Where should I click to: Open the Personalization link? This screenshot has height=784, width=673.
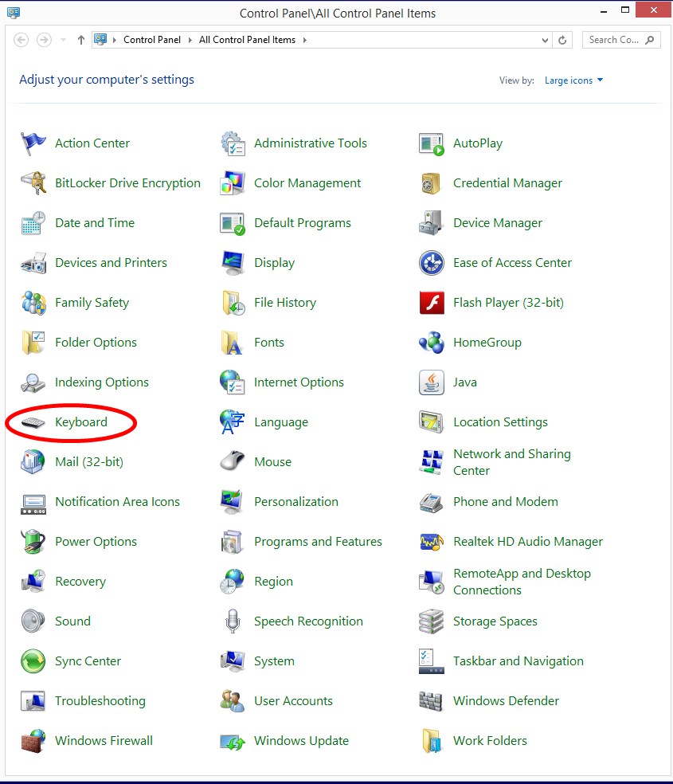pos(295,502)
